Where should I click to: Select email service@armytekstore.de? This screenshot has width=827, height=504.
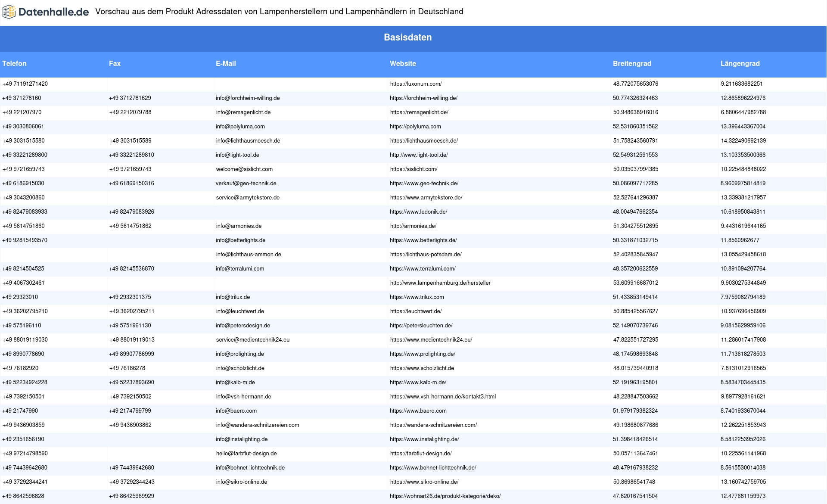(248, 198)
